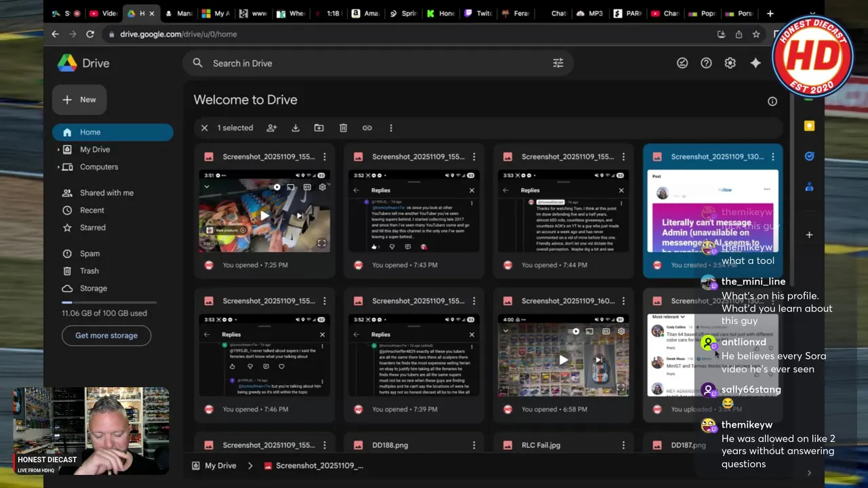Bookmark this page with the star icon
This screenshot has height=488, width=868.
(756, 34)
